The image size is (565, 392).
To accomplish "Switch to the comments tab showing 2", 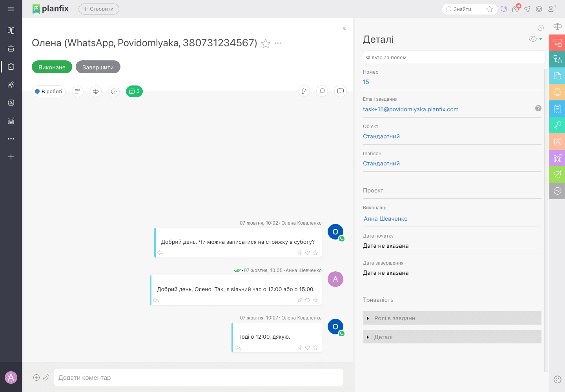I will point(134,91).
